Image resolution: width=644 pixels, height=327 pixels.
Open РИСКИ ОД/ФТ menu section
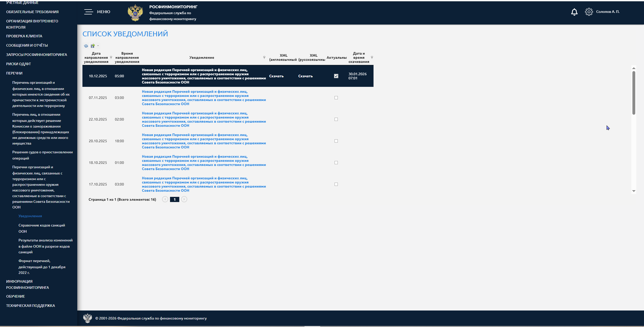click(19, 64)
